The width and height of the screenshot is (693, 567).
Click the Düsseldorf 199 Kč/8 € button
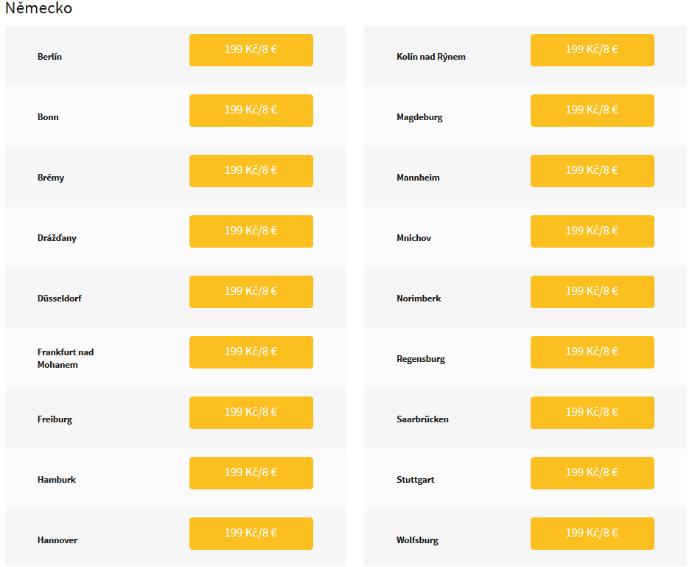pos(251,292)
